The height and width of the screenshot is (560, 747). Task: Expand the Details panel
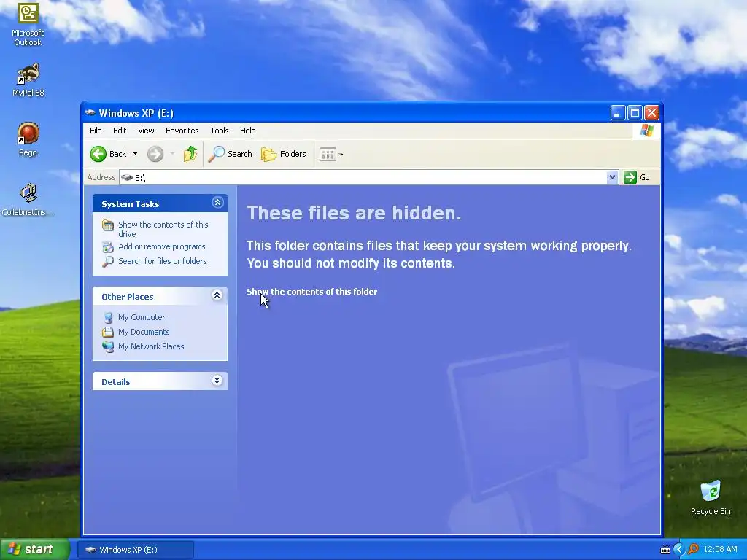217,381
